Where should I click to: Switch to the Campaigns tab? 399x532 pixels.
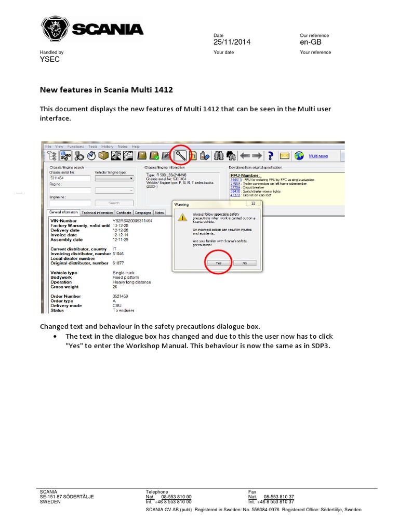click(143, 212)
